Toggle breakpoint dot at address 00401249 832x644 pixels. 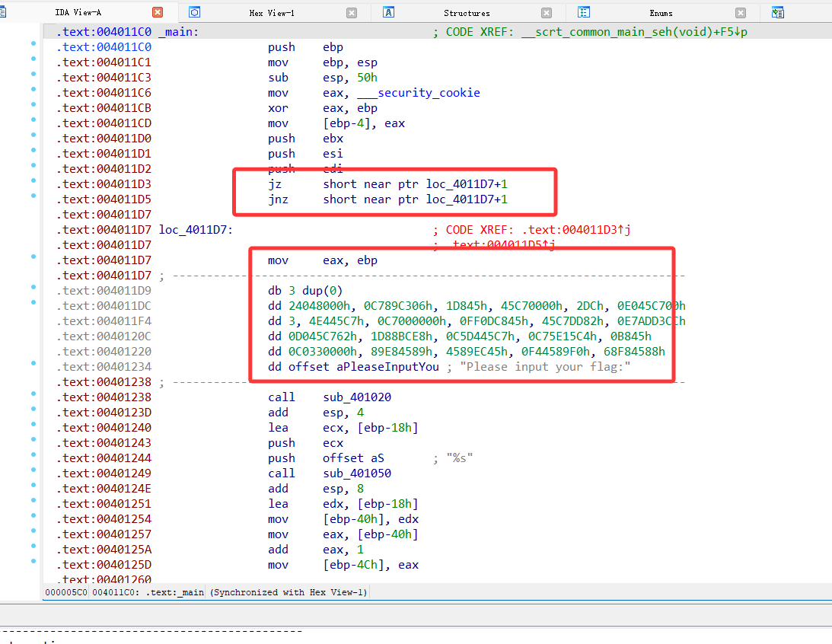click(x=33, y=470)
